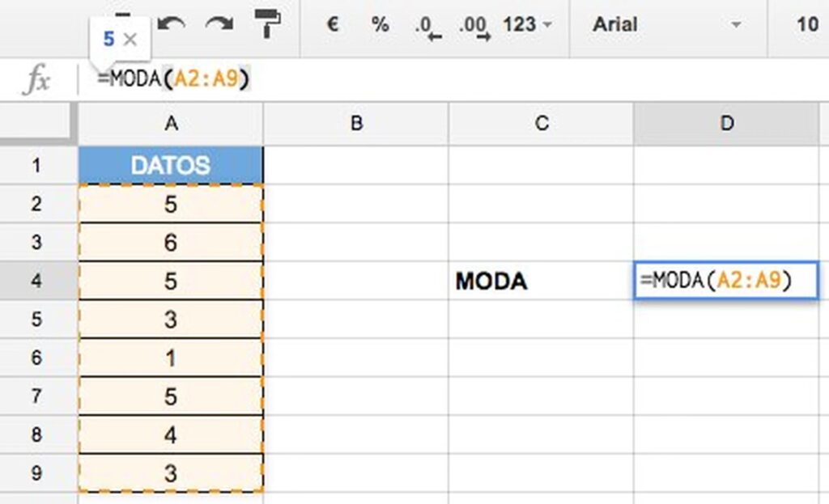Select the paint format roller
Screen dimensions: 829x504
click(x=266, y=24)
